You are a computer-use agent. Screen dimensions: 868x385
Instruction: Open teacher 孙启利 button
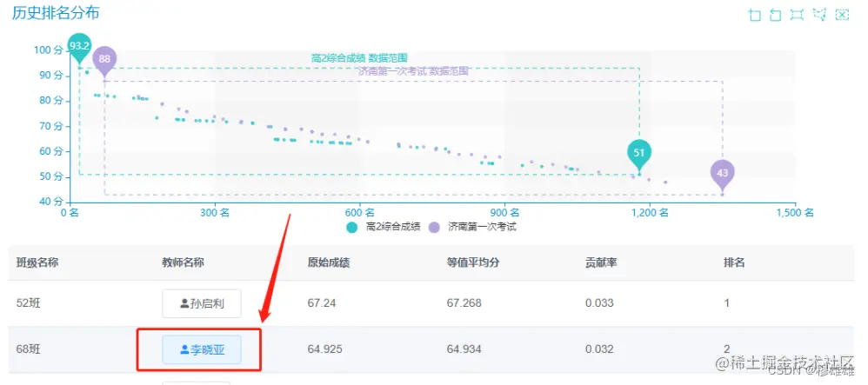(x=202, y=303)
